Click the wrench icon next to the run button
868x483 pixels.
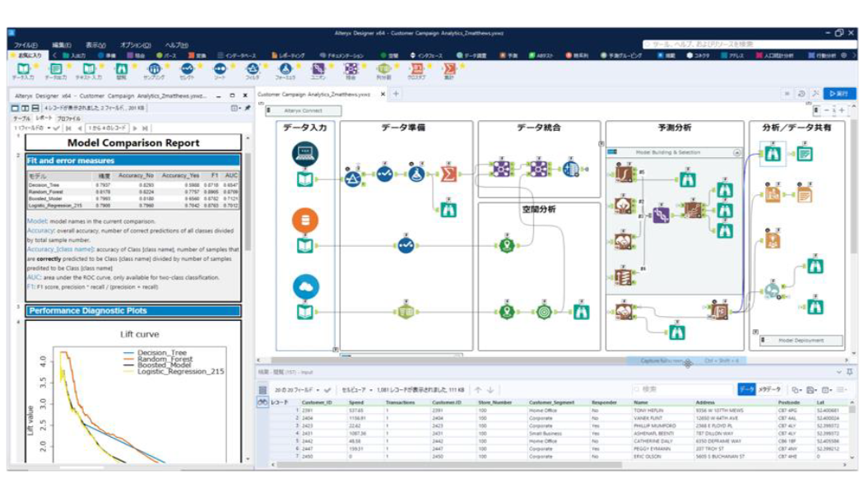tap(815, 94)
